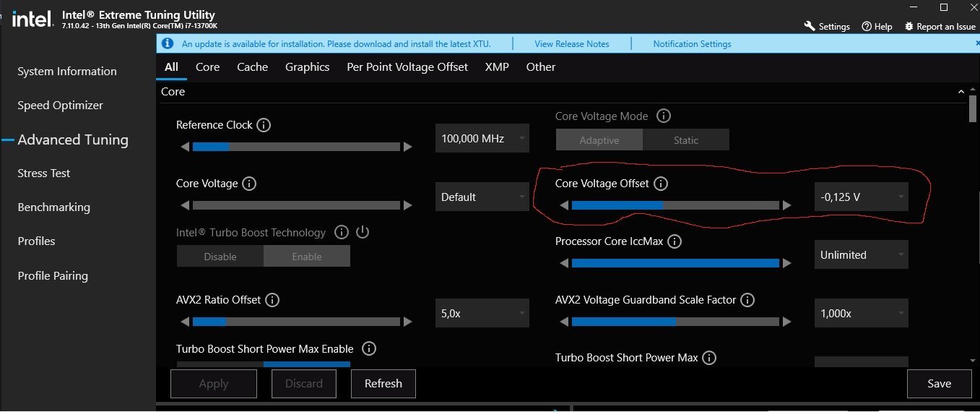
Task: Click the Intel logo
Action: click(x=32, y=19)
